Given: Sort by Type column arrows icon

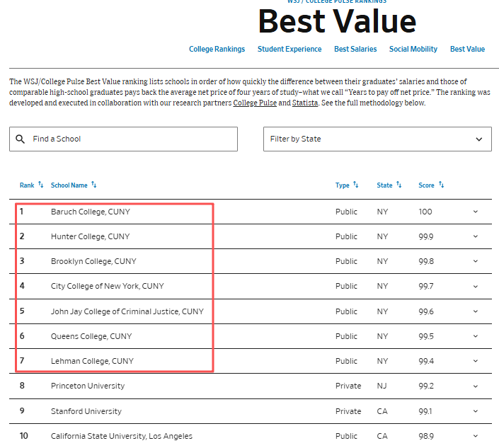Looking at the screenshot, I should (x=356, y=185).
